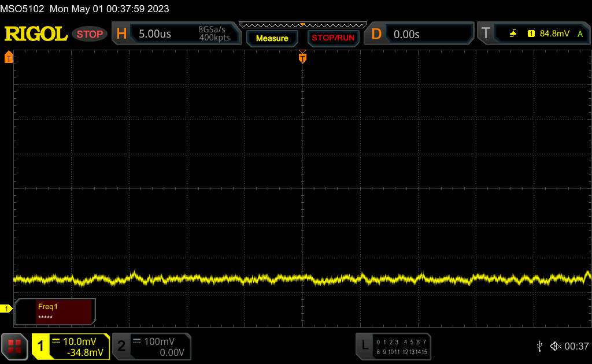Image resolution: width=592 pixels, height=364 pixels.
Task: Open the function navigation menu icon
Action: 14,346
